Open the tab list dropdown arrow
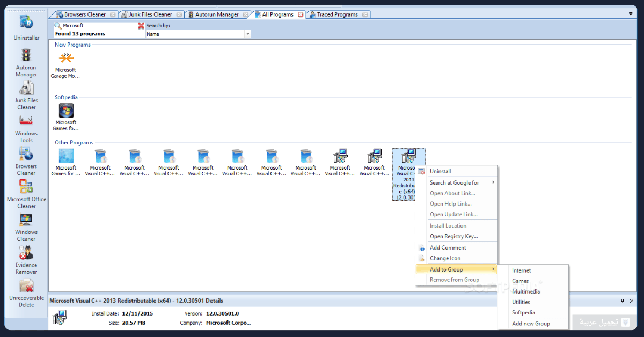644x337 pixels. coord(631,14)
